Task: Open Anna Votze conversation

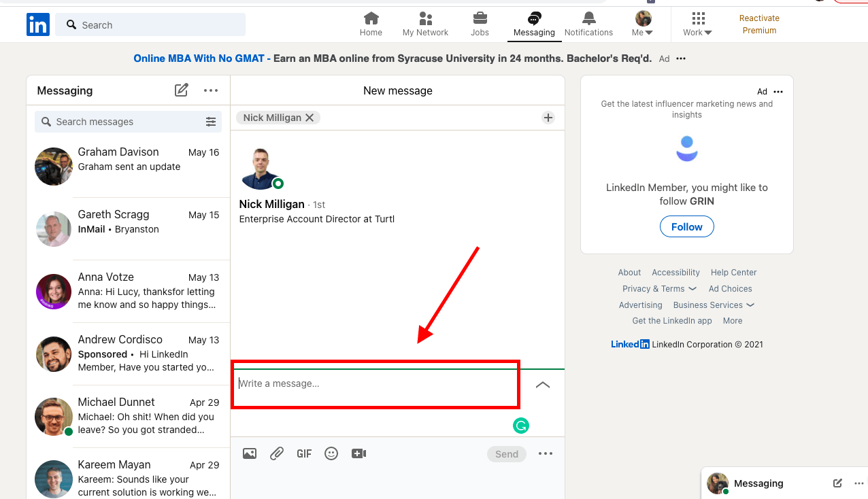Action: point(128,292)
